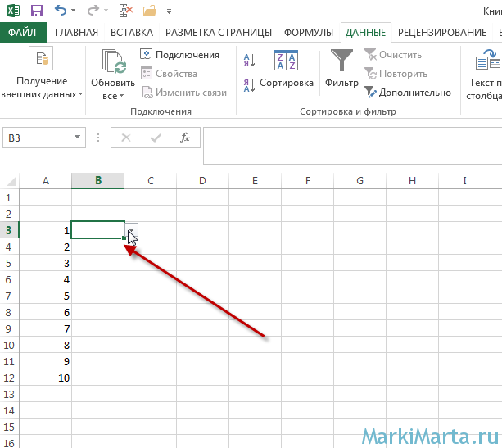
Task: Select column I header
Action: coord(465,181)
